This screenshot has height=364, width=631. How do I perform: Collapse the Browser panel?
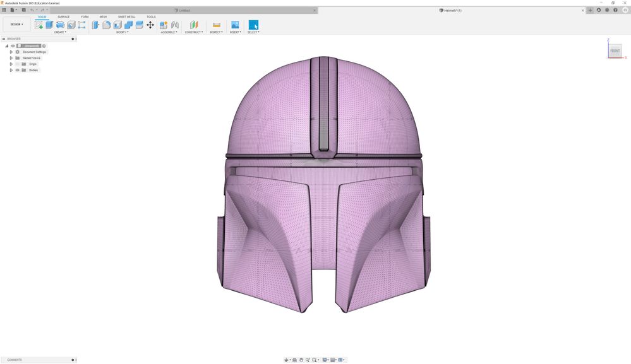pyautogui.click(x=4, y=39)
